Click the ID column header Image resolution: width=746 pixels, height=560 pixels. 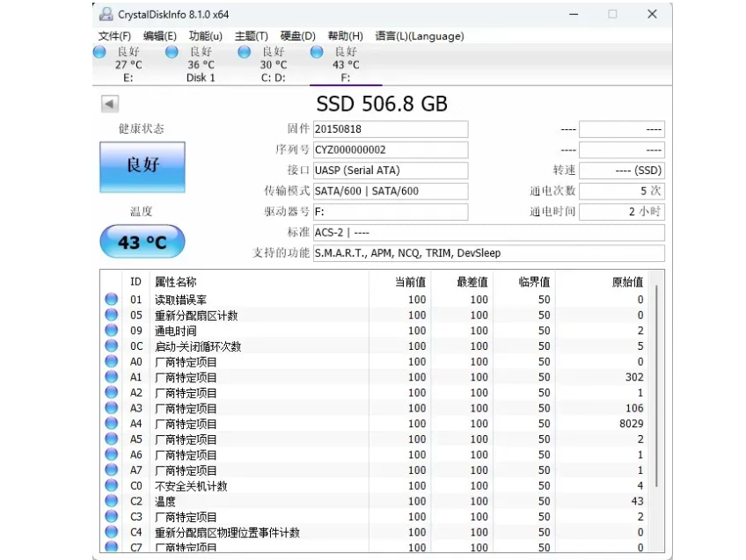click(x=135, y=282)
